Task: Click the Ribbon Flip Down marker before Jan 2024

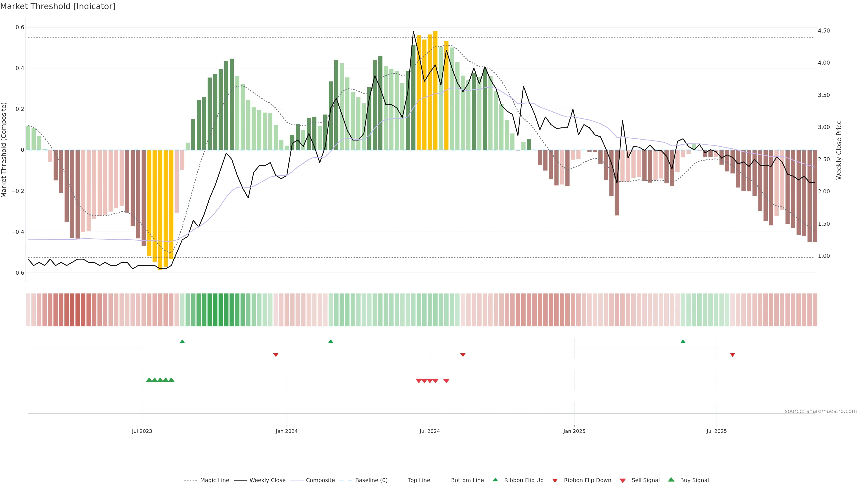Action: [276, 355]
